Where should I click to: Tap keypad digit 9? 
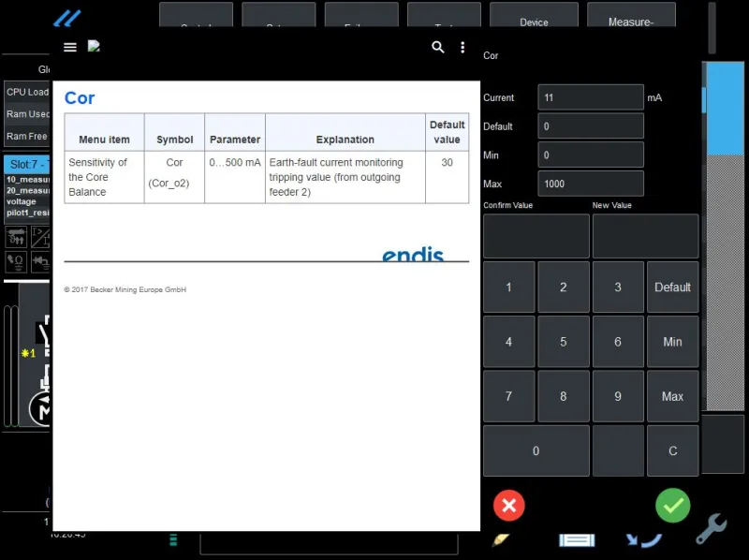[618, 396]
